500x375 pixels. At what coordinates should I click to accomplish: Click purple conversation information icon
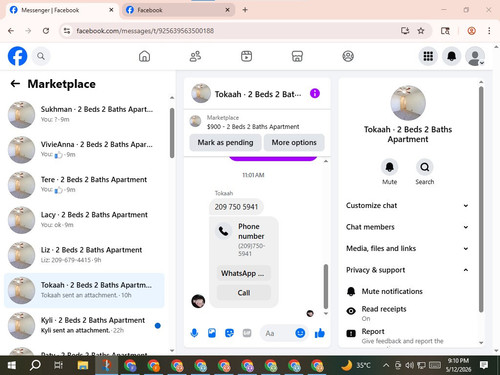[x=315, y=93]
